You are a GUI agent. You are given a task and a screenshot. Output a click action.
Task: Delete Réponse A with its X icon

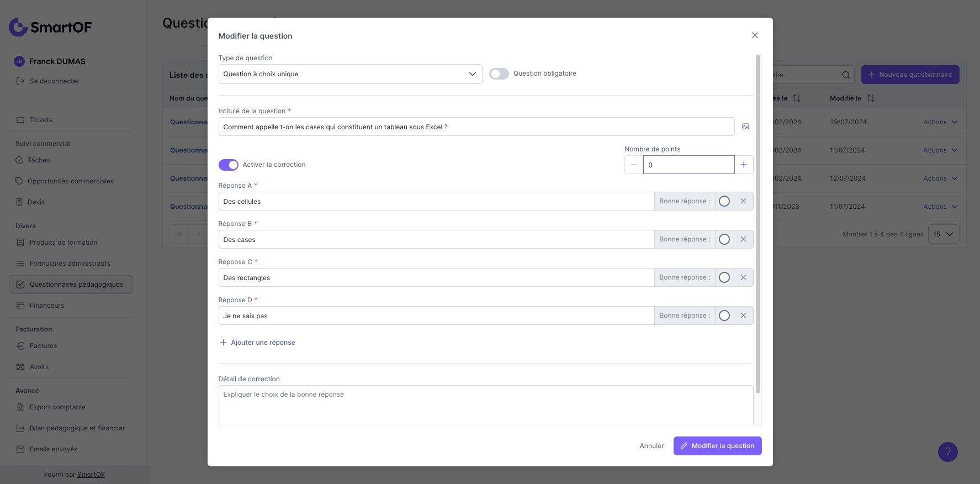click(x=743, y=201)
